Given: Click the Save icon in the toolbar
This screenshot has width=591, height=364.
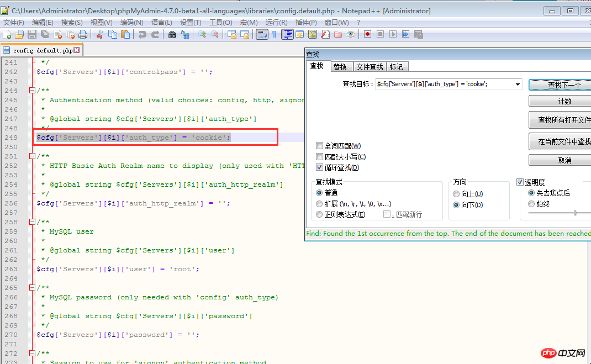Looking at the screenshot, I should (x=32, y=35).
